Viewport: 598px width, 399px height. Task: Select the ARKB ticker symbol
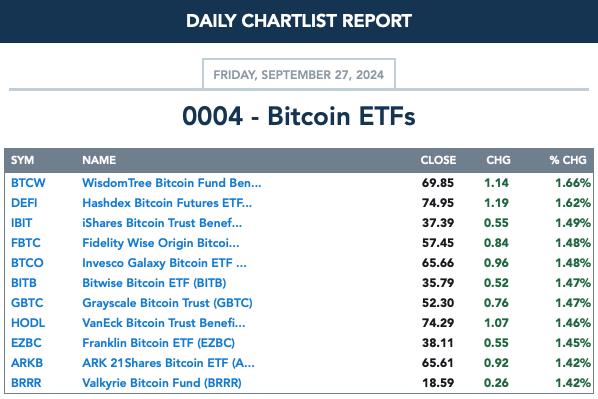[27, 363]
